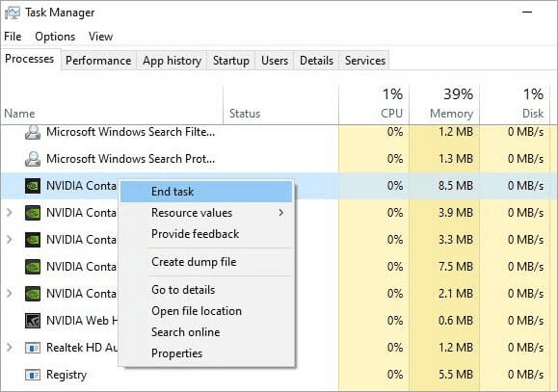Minimize the Task Manager window
This screenshot has height=392, width=558.
tap(527, 13)
